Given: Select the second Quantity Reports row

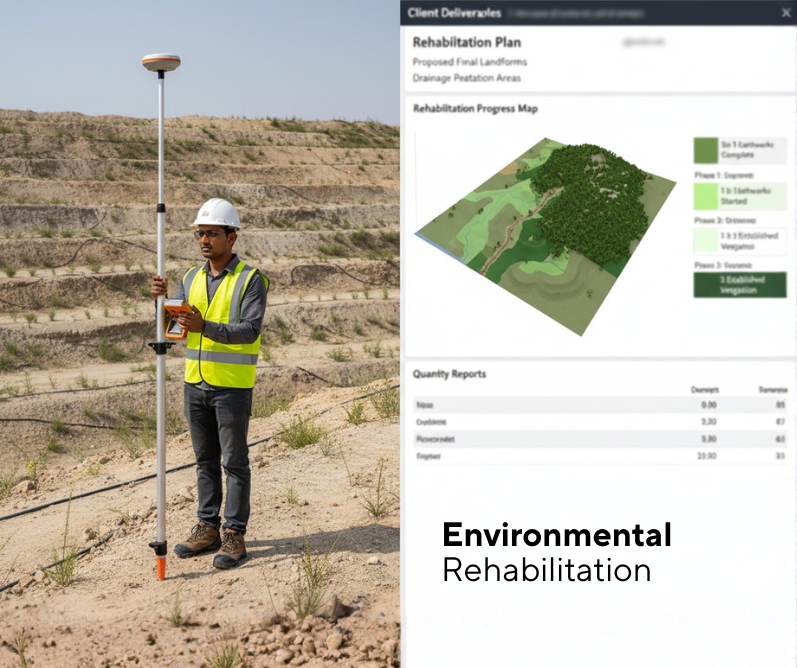Looking at the screenshot, I should pos(598,422).
